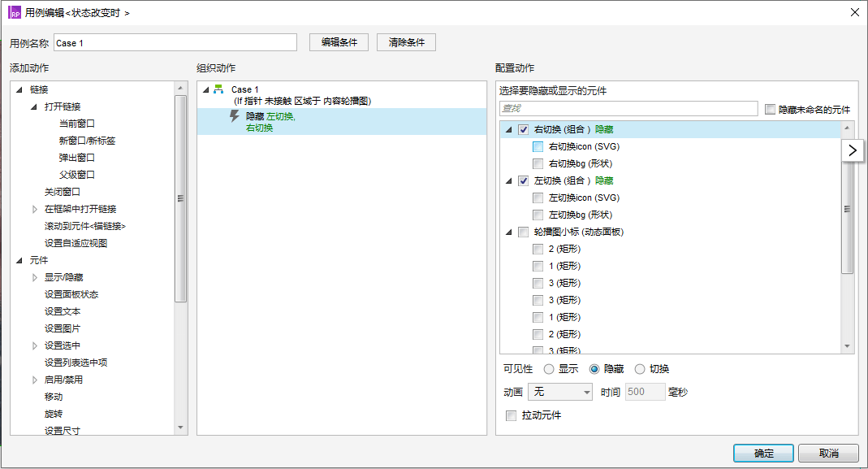This screenshot has width=868, height=469.
Task: Check 右切换bg (形状) checkbox
Action: pos(538,163)
